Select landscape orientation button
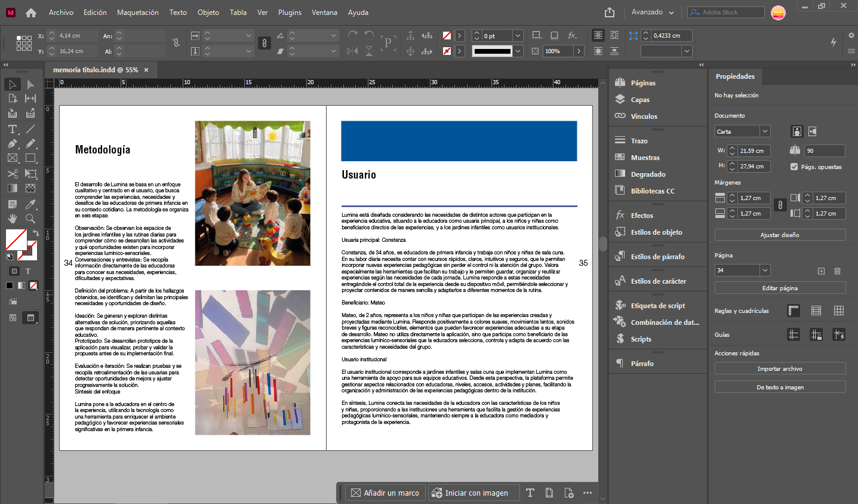The height and width of the screenshot is (504, 858). click(812, 131)
